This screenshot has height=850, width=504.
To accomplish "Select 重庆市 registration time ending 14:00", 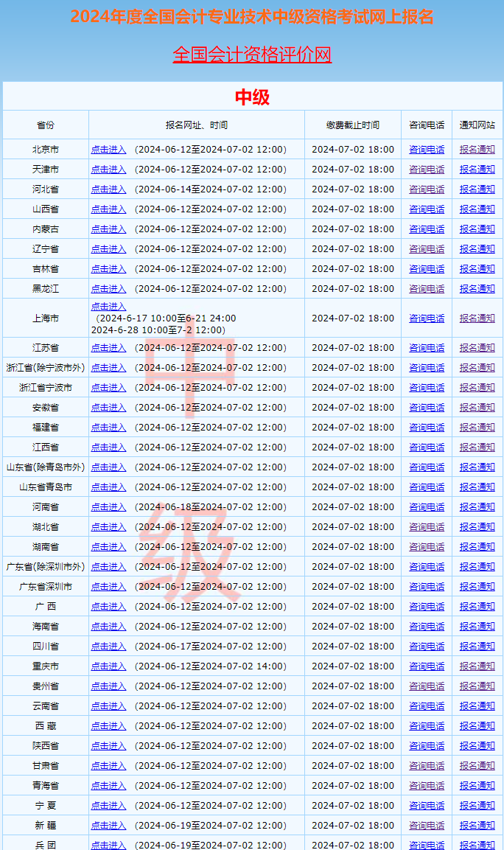I will 211,666.
